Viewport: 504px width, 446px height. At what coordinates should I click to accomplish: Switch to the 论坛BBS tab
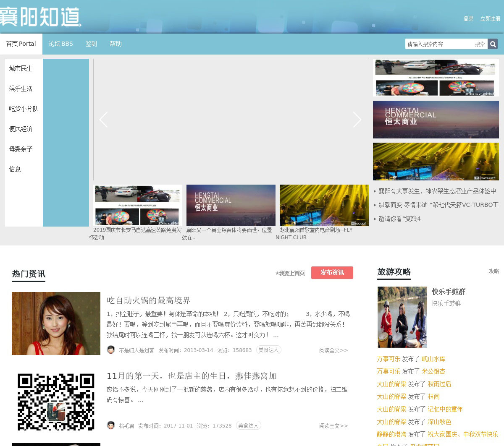click(60, 44)
